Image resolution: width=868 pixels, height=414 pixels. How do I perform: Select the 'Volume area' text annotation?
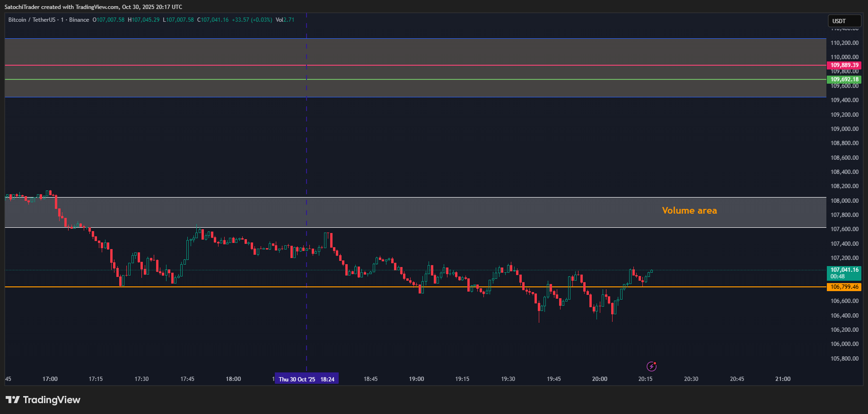(x=689, y=211)
